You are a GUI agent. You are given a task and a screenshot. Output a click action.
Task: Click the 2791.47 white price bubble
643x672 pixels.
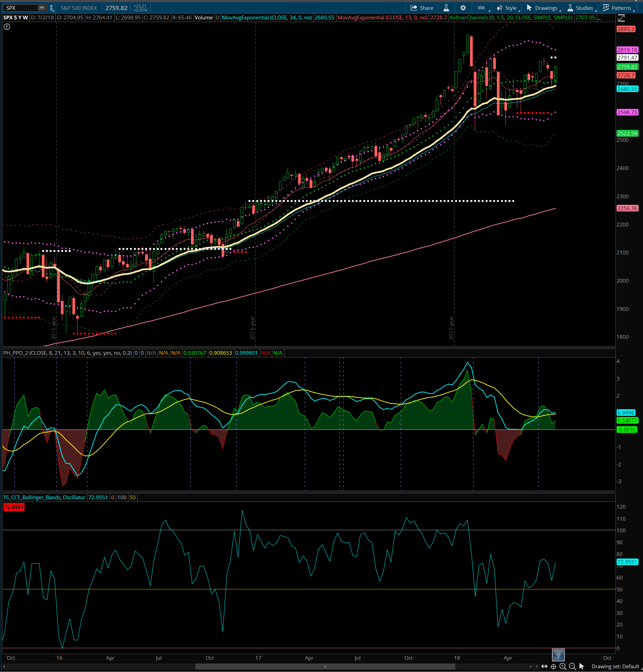[627, 57]
